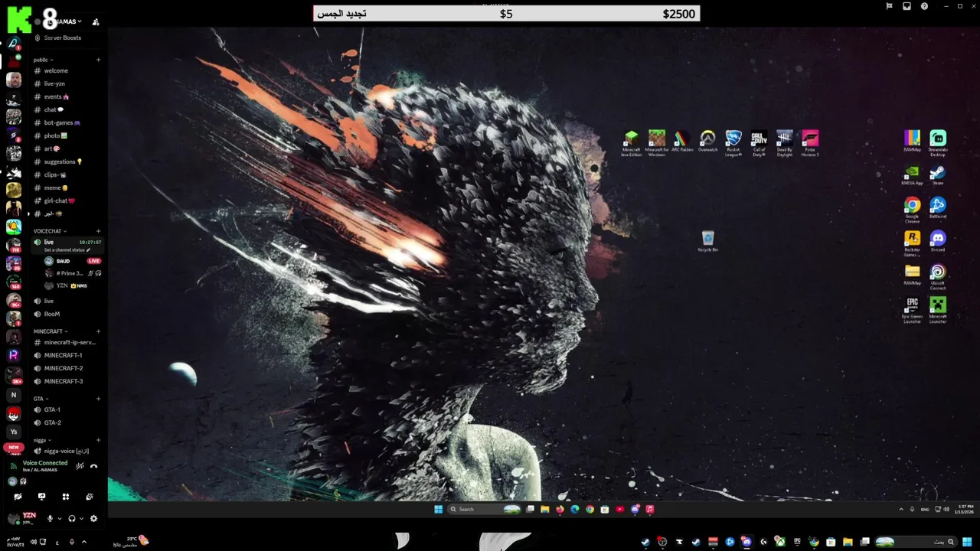Open the Streamlabs Desktop shortcut
Image resolution: width=980 pixels, height=551 pixels.
[x=938, y=143]
